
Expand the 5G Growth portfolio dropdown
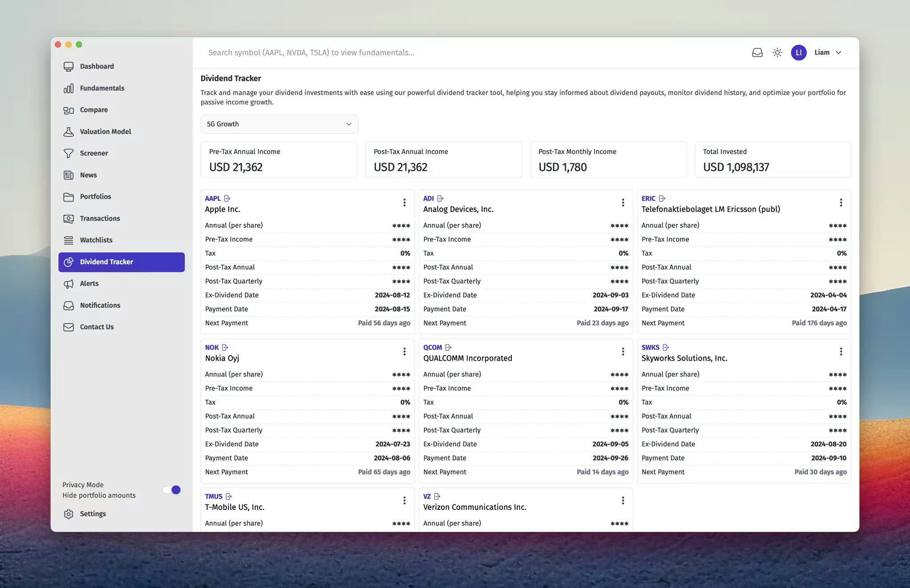[279, 124]
